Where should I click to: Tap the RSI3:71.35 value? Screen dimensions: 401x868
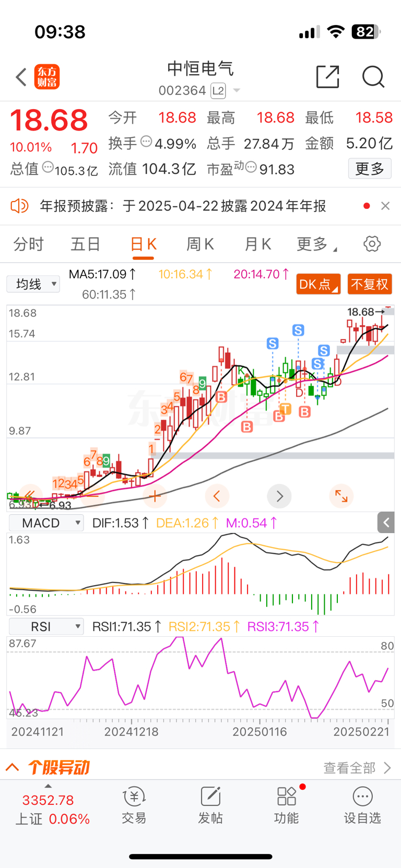coord(283,626)
